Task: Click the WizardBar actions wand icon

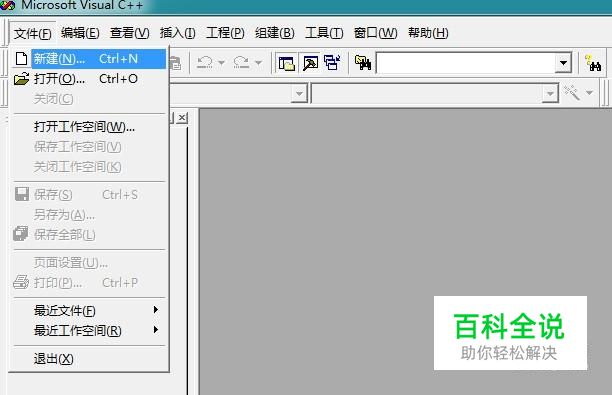Action: click(x=571, y=93)
